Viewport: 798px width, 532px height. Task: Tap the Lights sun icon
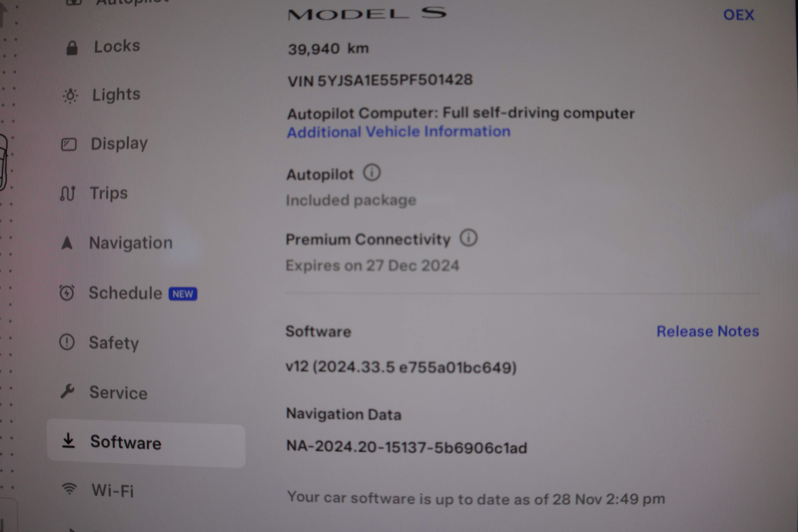pyautogui.click(x=70, y=96)
